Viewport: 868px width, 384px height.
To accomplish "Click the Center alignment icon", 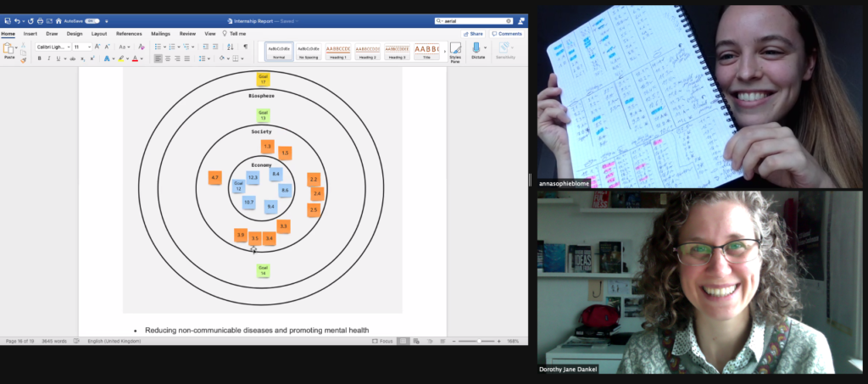I will click(x=168, y=58).
